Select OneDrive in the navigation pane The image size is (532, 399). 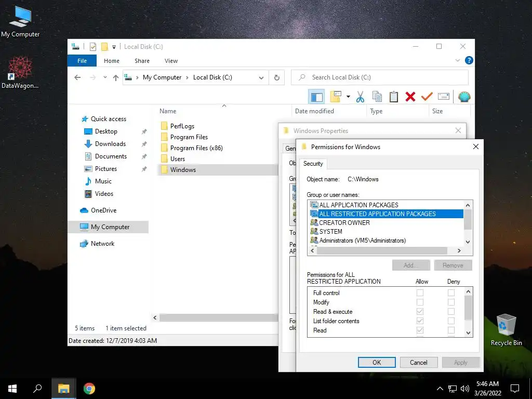point(103,210)
